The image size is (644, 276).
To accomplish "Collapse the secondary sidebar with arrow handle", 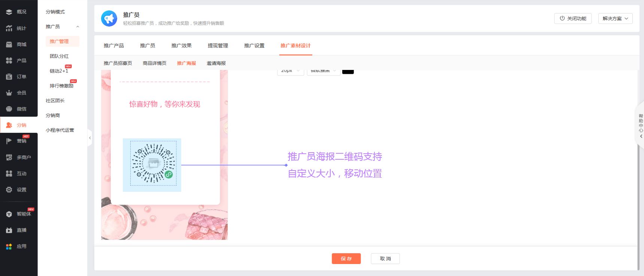I will 90,138.
